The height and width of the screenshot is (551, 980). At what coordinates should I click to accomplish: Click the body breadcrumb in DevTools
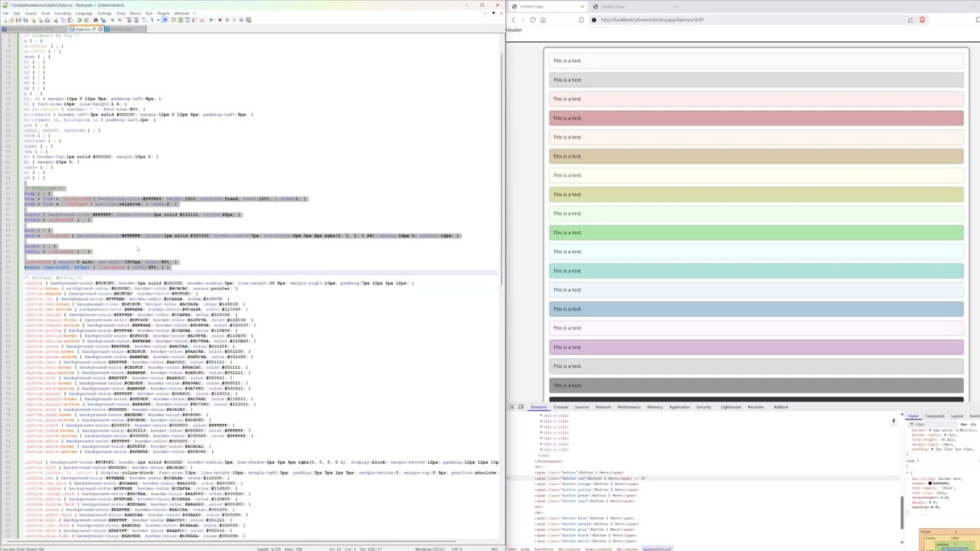(x=525, y=549)
